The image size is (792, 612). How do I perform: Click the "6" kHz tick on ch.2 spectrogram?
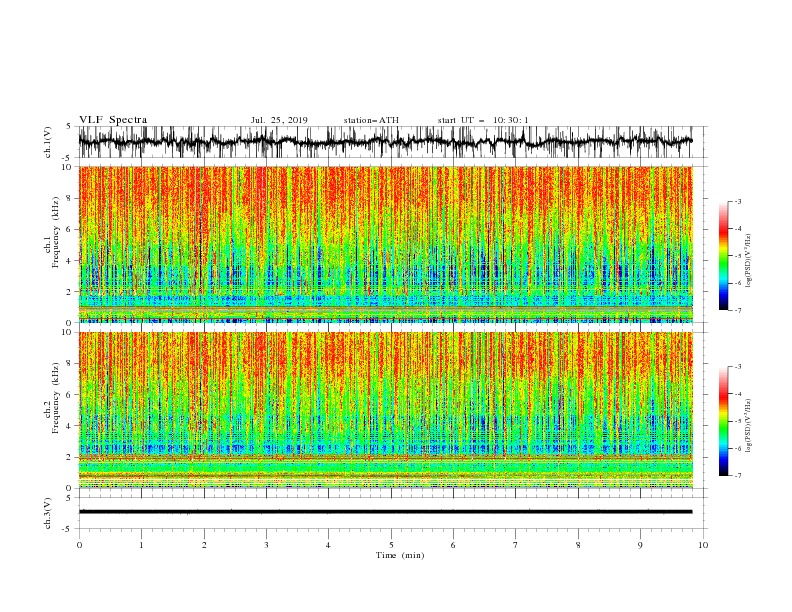tap(69, 395)
